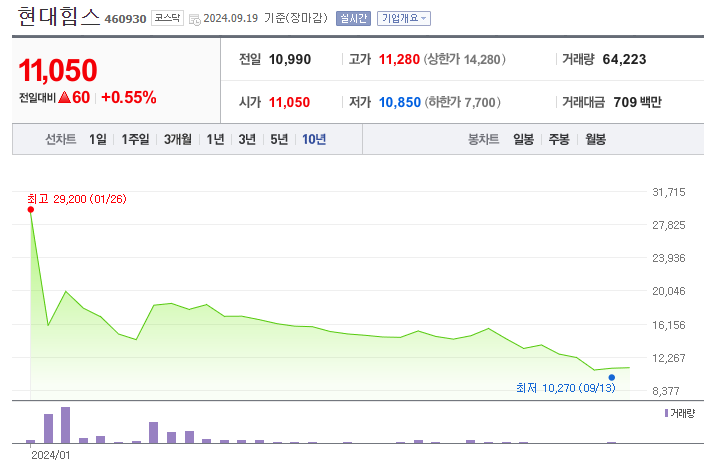Viewport: 704px width, 462px height.
Task: Click the 2024.09.19 date text
Action: (x=231, y=18)
